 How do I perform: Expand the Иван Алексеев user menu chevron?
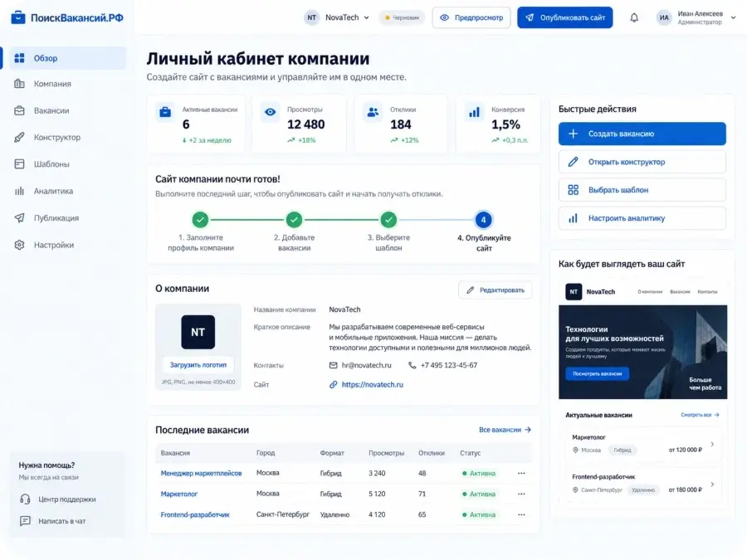[733, 17]
